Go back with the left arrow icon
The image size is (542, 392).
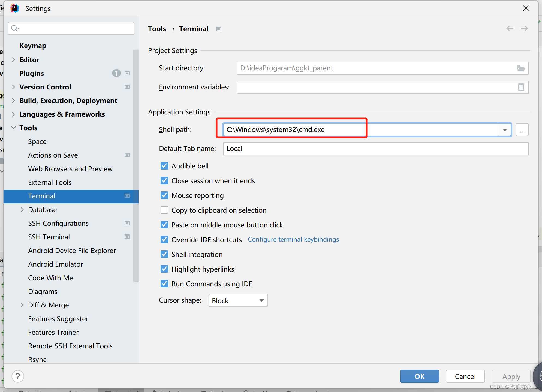[510, 28]
